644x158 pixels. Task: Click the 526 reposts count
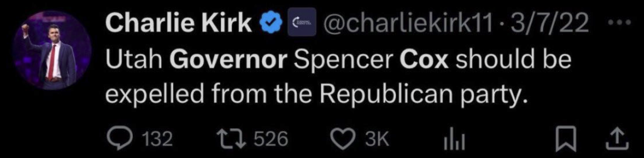point(271,139)
